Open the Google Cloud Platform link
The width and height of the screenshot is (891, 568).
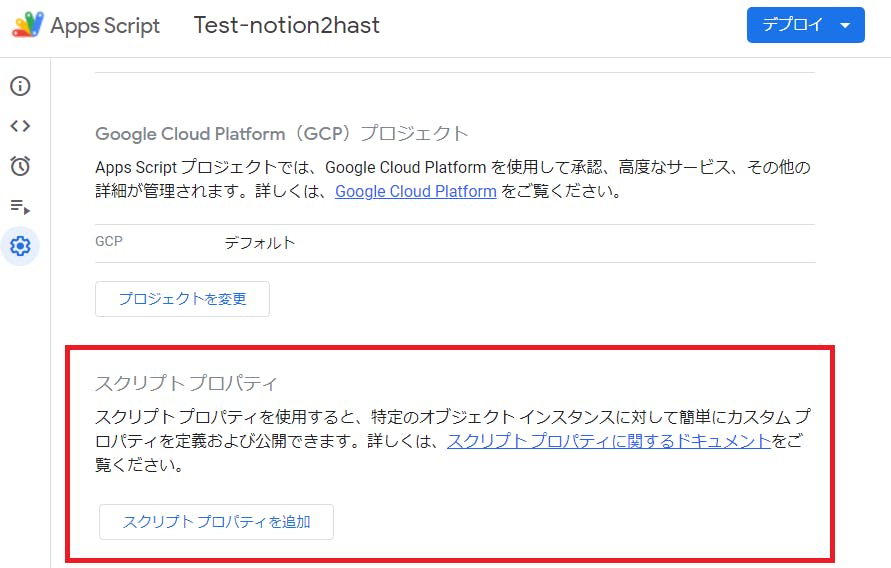coord(416,191)
